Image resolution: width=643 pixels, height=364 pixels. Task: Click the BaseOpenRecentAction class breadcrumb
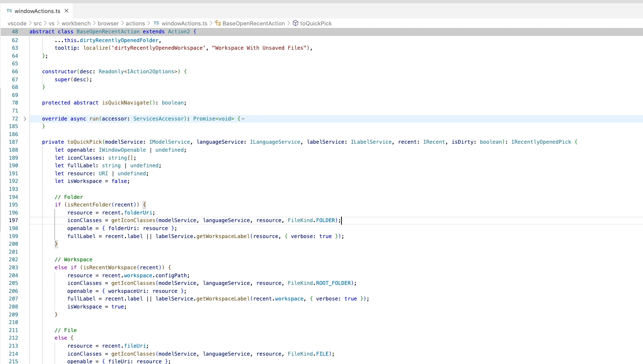tap(254, 23)
